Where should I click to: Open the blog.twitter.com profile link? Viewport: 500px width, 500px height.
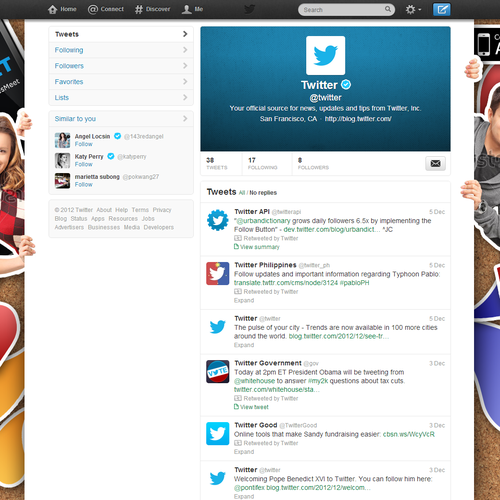click(x=358, y=119)
